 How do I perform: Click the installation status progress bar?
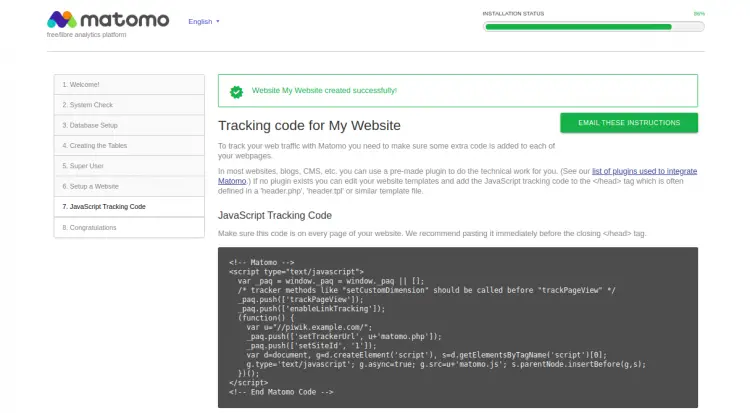594,27
